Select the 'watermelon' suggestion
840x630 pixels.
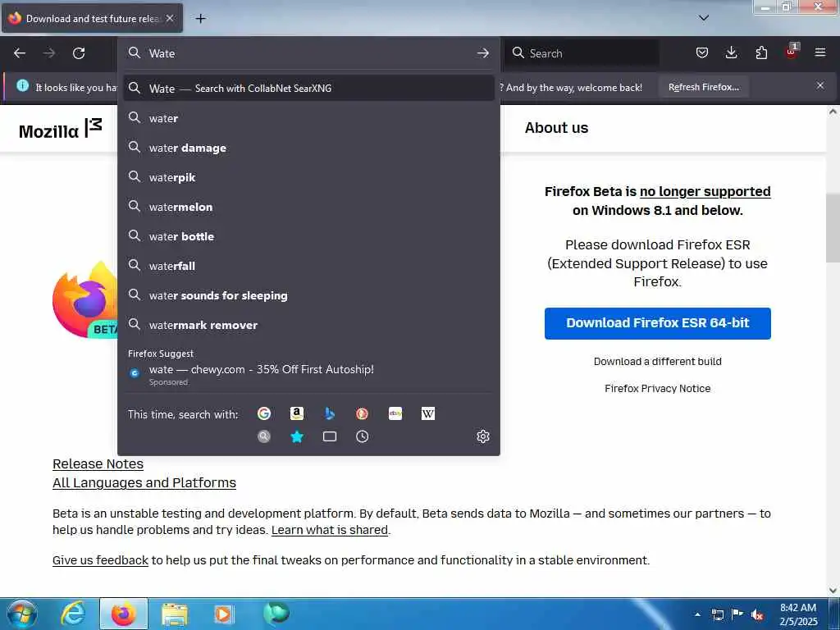click(x=308, y=207)
